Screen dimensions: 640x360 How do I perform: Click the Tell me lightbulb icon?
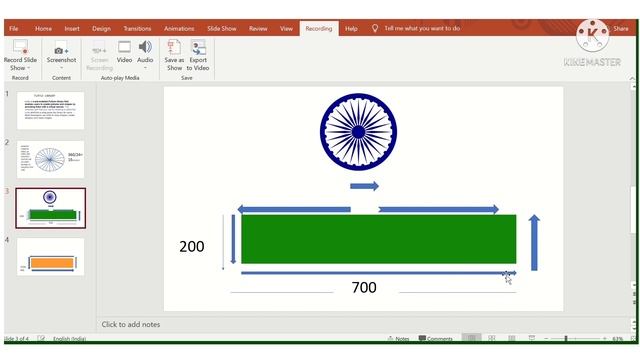coord(375,28)
